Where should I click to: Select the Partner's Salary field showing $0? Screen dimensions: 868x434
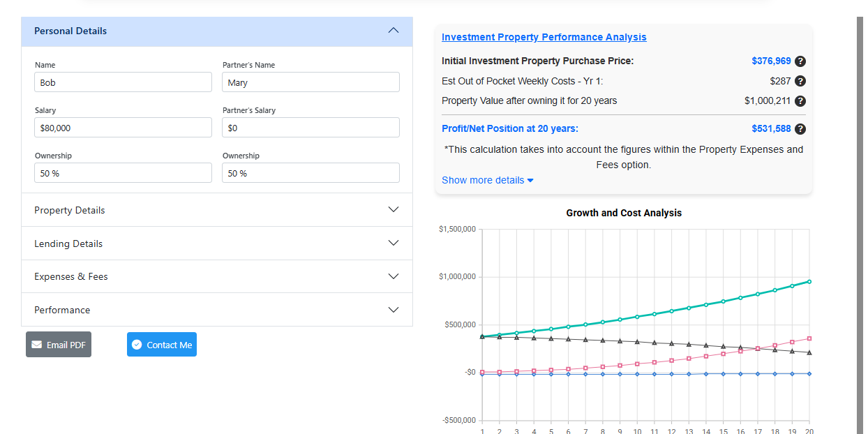tap(310, 128)
